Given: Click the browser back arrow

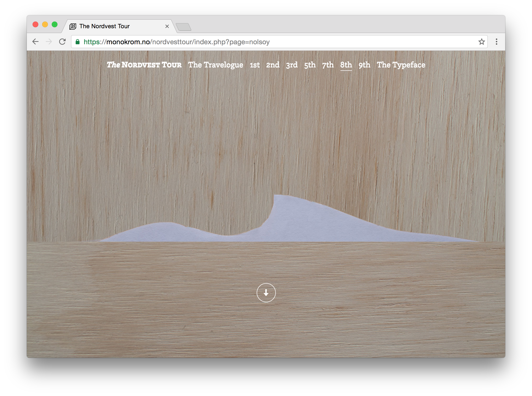Looking at the screenshot, I should coord(35,42).
